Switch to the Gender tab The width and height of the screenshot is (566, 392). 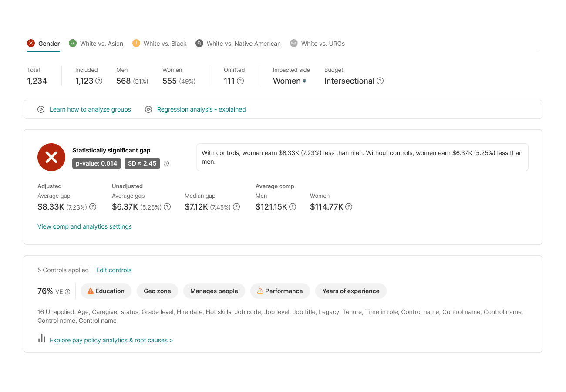pos(44,44)
